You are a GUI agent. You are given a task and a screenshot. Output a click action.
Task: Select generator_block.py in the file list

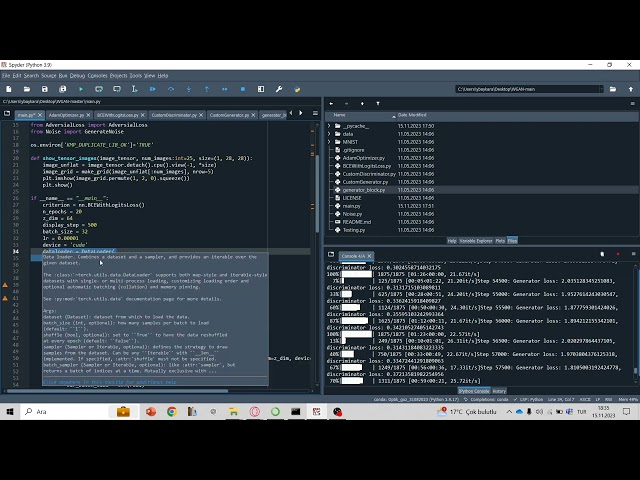coord(364,190)
